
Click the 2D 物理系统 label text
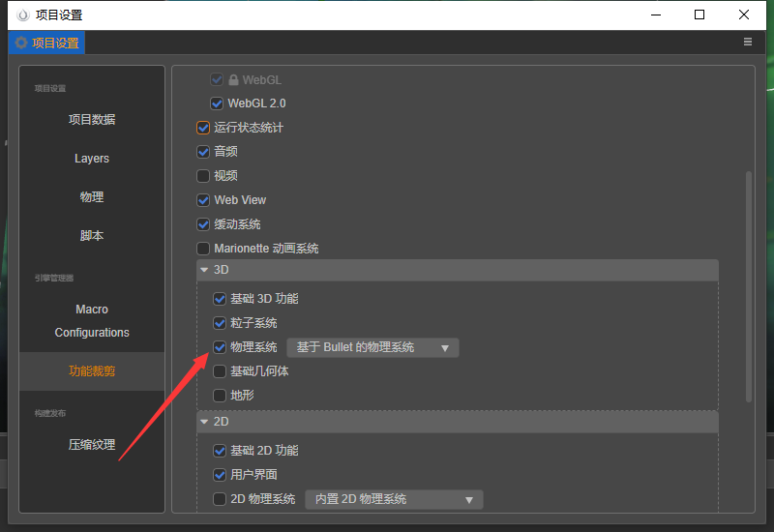pos(262,499)
